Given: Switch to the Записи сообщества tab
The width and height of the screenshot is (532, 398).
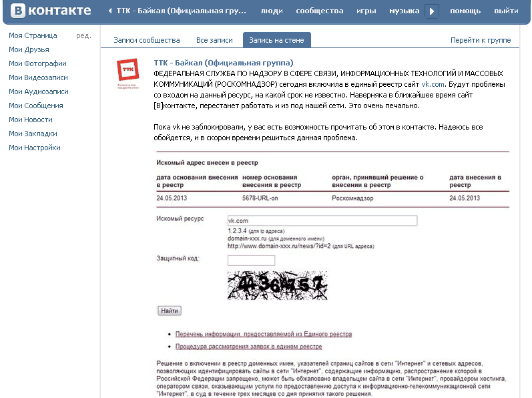Looking at the screenshot, I should pos(147,40).
